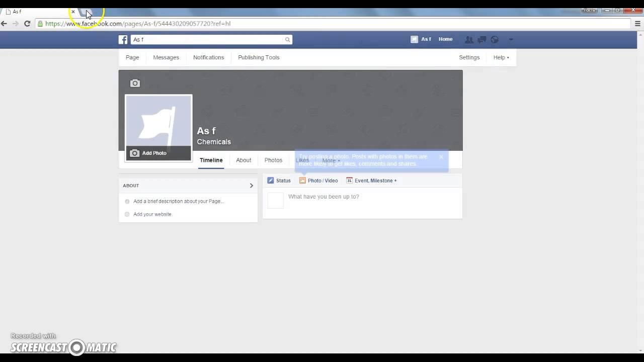This screenshot has height=362, width=644.
Task: Click the green padlock security icon
Action: [x=40, y=24]
